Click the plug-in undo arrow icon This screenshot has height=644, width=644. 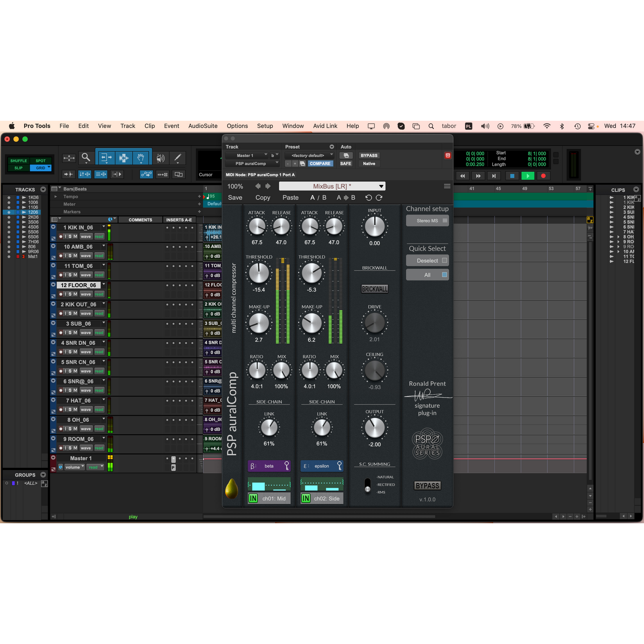(368, 198)
